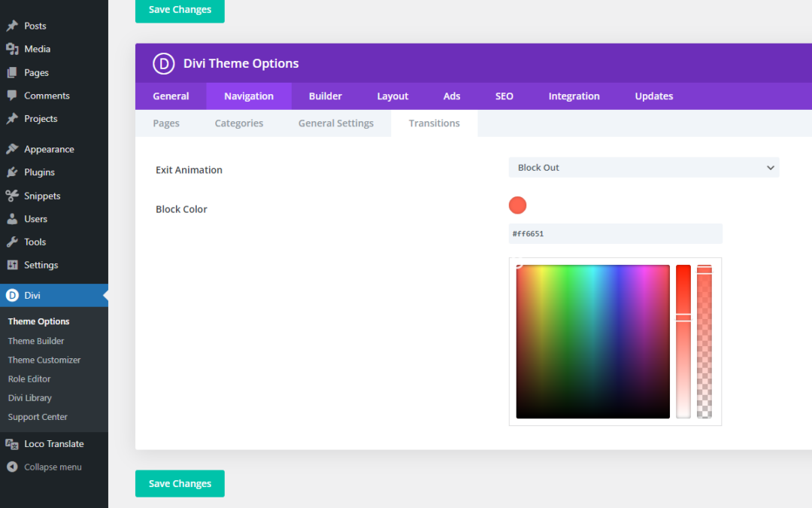The image size is (812, 508).
Task: Click the Posts menu label
Action: [35, 26]
